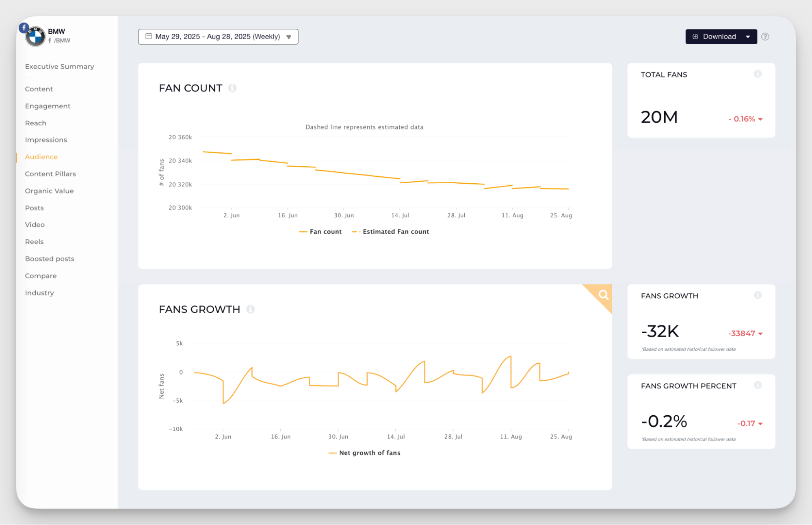
Task: Expand the Download options arrow
Action: [x=748, y=37]
